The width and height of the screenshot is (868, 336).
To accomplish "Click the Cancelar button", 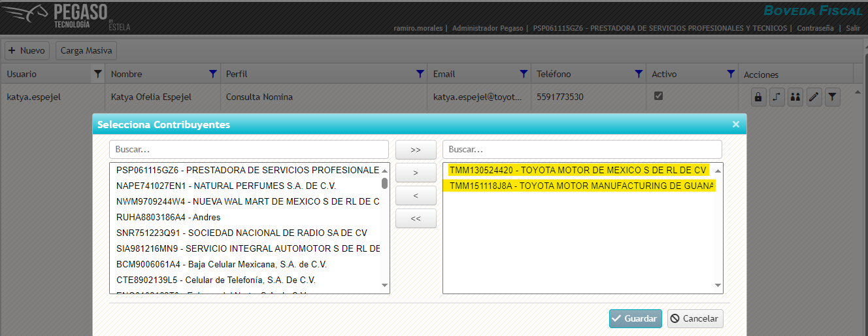I will pos(695,318).
